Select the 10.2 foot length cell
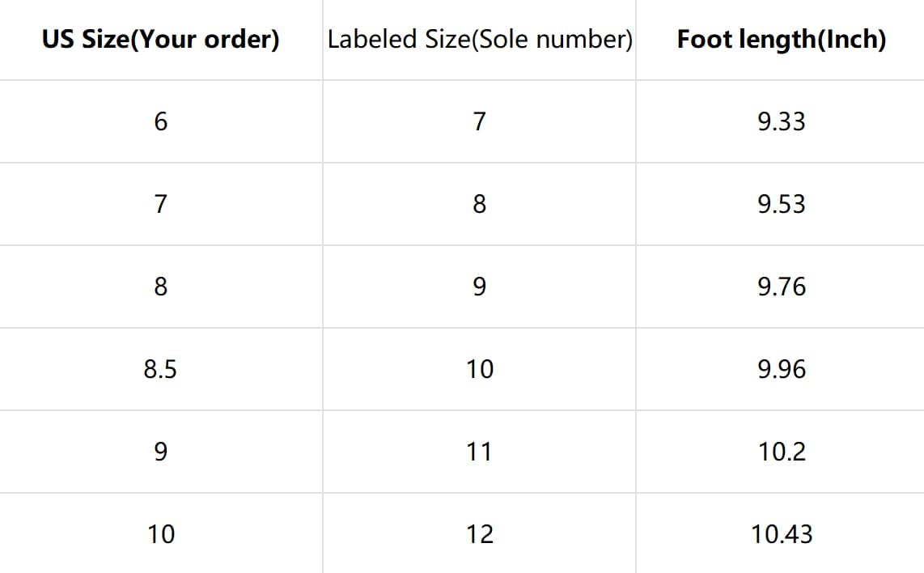The height and width of the screenshot is (573, 924). click(x=781, y=452)
